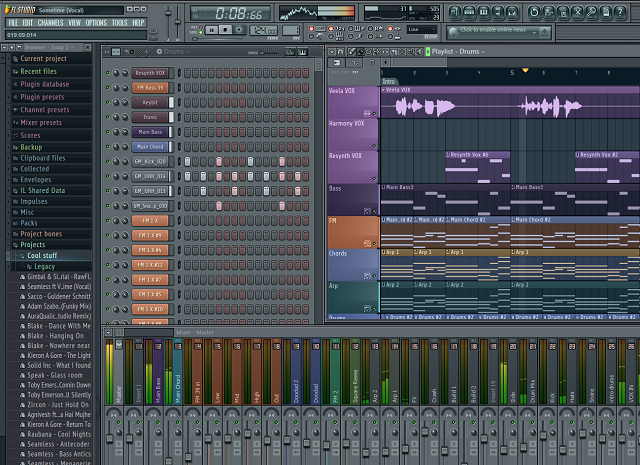Click the Resynth VOX channel button
The image size is (640, 465).
pos(150,73)
